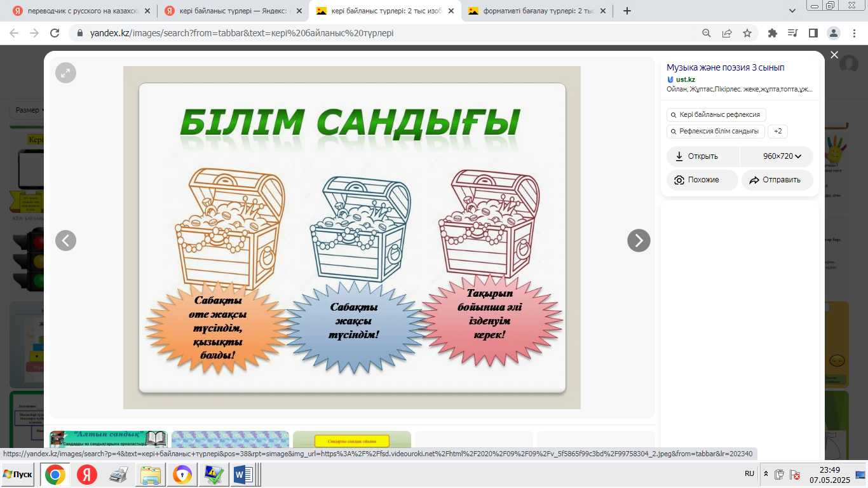
Task: Open the 960×720 image size dropdown
Action: (x=782, y=156)
